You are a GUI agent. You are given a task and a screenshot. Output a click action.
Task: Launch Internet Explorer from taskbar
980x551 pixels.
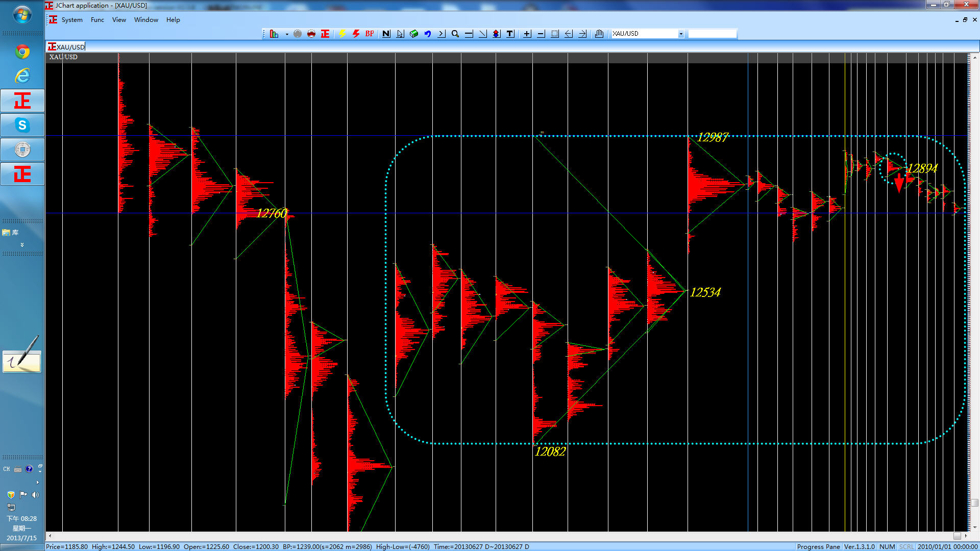click(22, 76)
